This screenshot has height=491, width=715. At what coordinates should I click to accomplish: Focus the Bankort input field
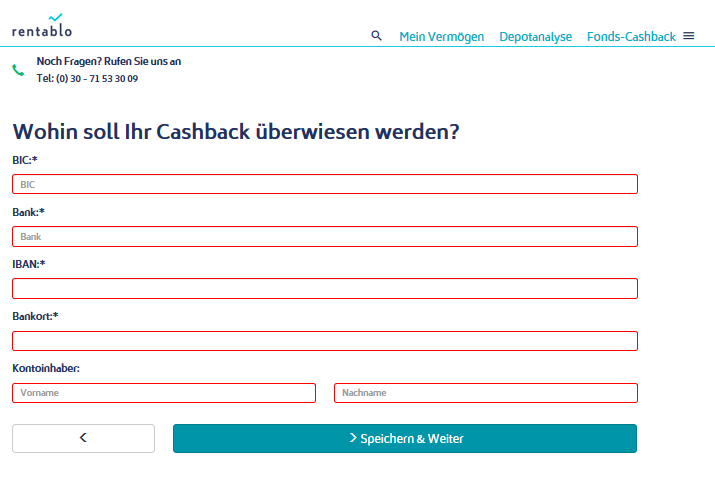click(x=325, y=341)
